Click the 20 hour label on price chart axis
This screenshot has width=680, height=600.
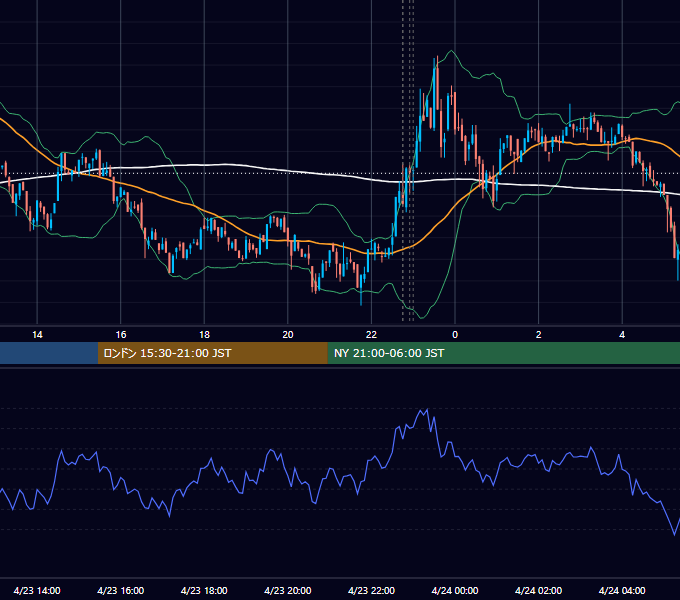click(x=288, y=335)
